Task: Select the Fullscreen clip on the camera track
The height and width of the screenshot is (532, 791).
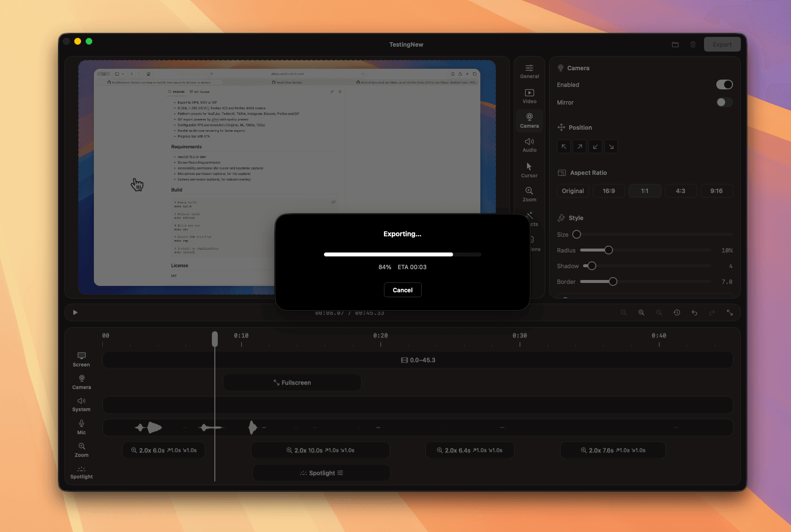Action: pos(292,382)
